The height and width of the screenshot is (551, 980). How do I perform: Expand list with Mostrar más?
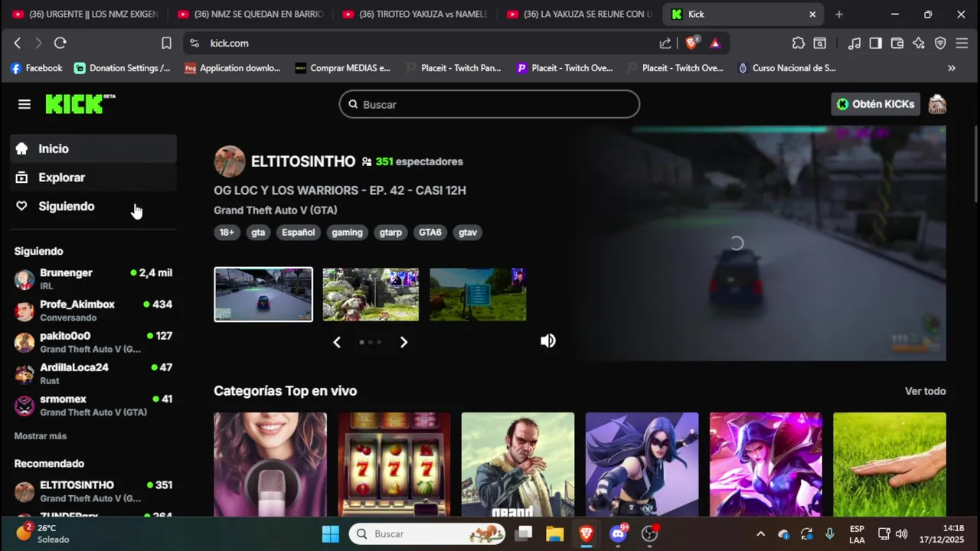(x=41, y=436)
